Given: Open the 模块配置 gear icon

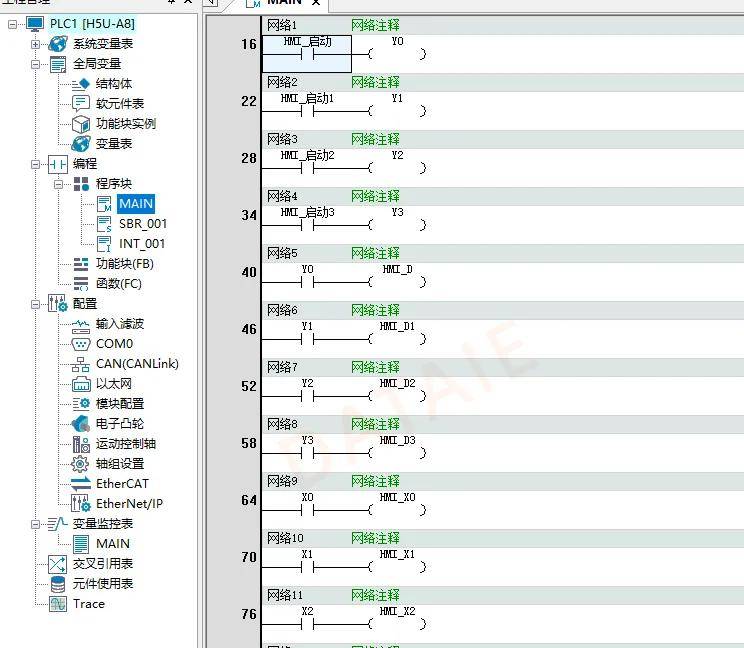Looking at the screenshot, I should pos(81,404).
